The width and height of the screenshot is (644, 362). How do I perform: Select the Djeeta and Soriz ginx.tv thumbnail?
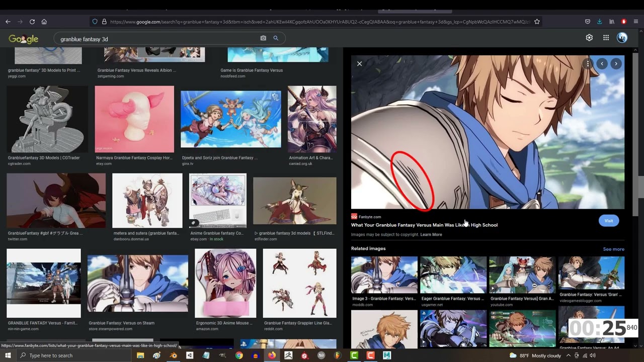[x=231, y=119]
